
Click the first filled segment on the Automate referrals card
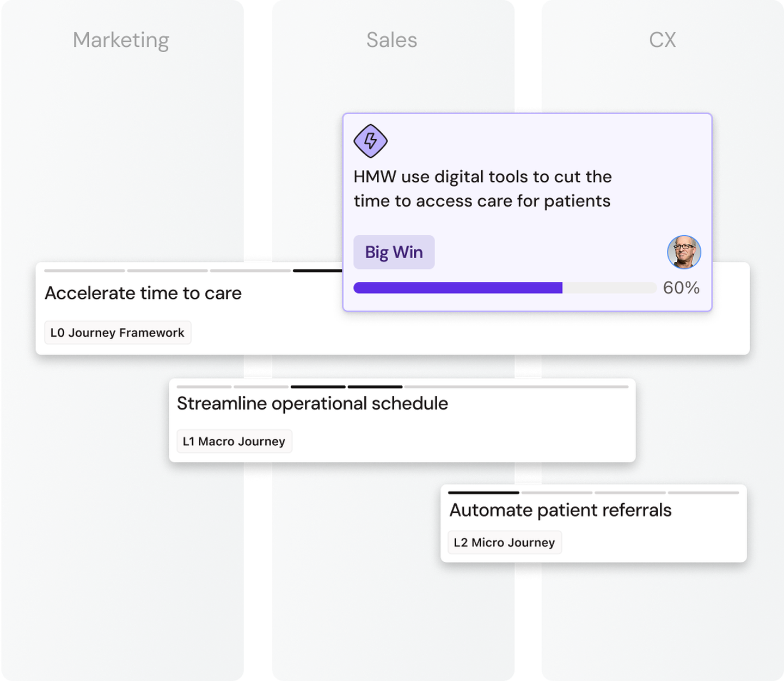pyautogui.click(x=482, y=492)
